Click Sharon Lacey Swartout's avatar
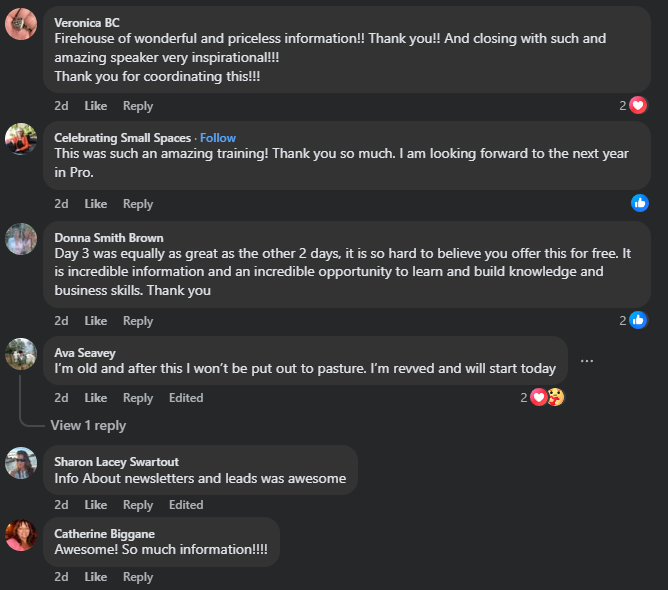The height and width of the screenshot is (590, 668). (x=22, y=463)
